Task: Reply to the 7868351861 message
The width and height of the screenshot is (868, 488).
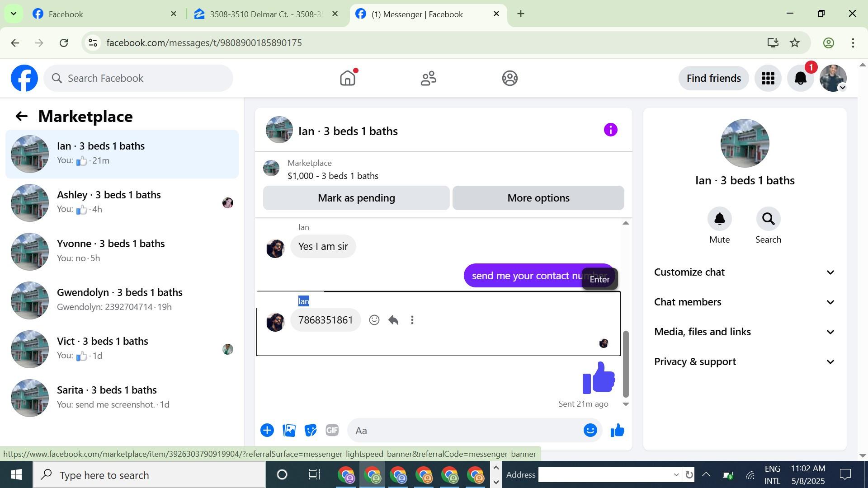Action: (x=393, y=320)
